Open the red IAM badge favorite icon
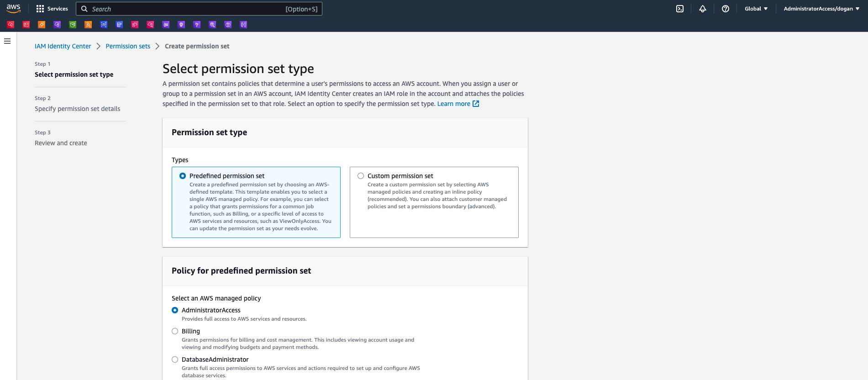 pos(26,25)
